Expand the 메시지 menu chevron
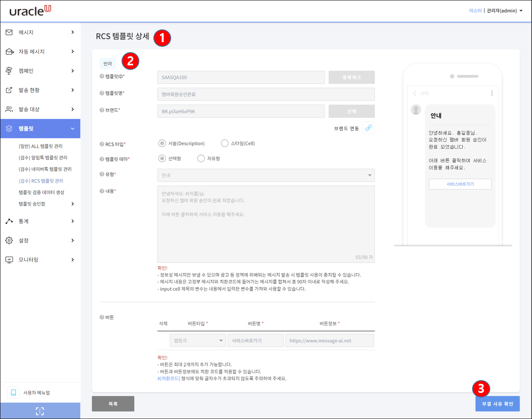 [x=73, y=32]
